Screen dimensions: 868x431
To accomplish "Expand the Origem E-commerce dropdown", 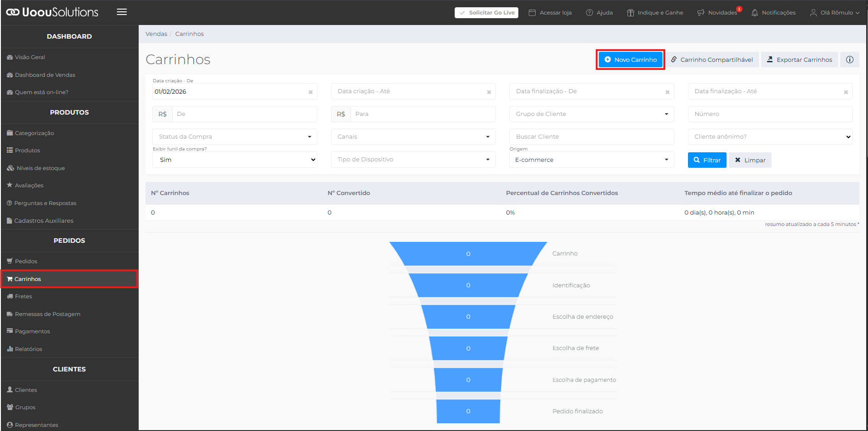I will (591, 160).
